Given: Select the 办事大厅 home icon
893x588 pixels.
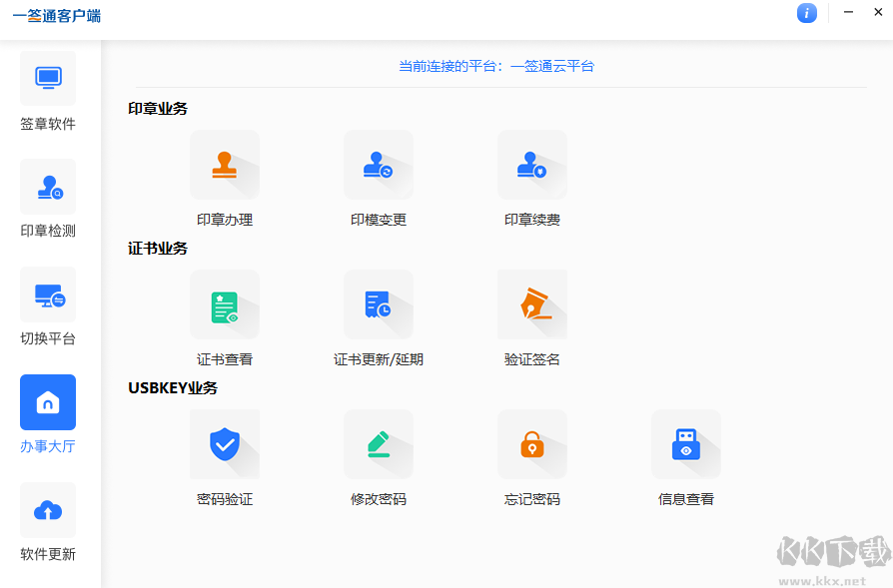Looking at the screenshot, I should (x=48, y=402).
